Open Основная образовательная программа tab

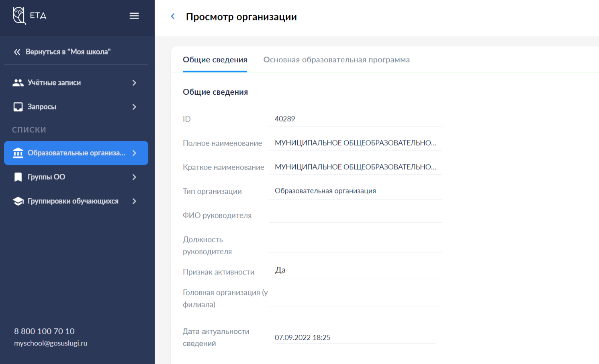(x=337, y=60)
